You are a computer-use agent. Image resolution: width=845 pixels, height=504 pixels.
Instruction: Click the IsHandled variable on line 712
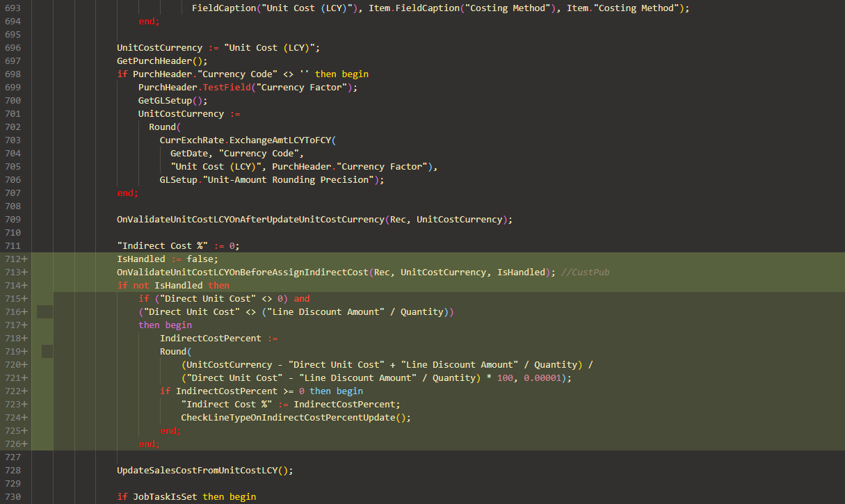(139, 259)
